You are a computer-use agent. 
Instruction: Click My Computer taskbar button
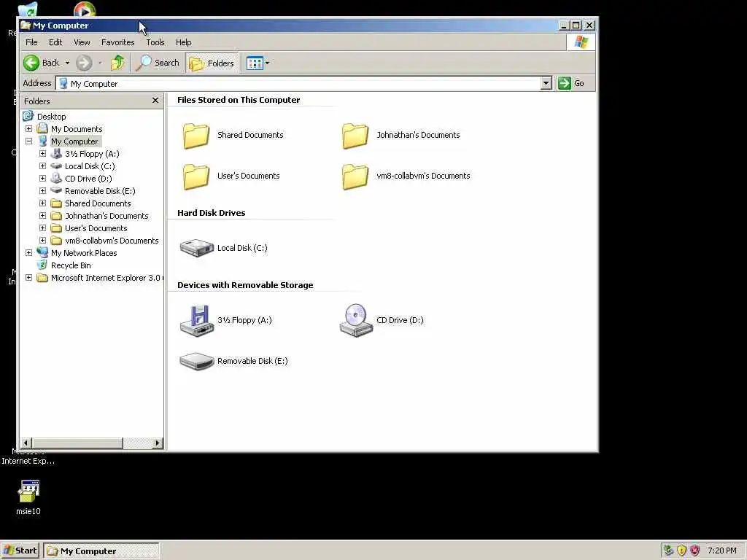point(101,551)
